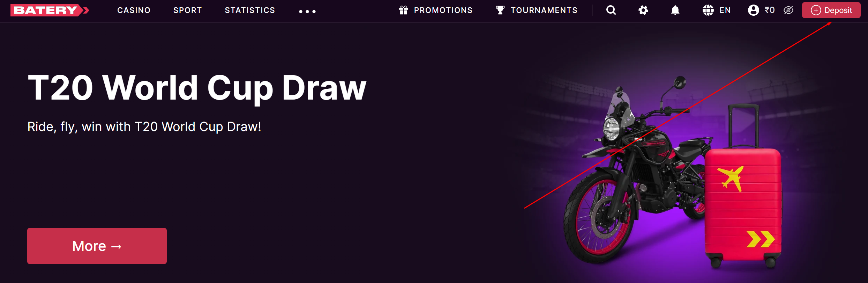Go to the Sport section
Screen dimensions: 868x283
pyautogui.click(x=188, y=10)
